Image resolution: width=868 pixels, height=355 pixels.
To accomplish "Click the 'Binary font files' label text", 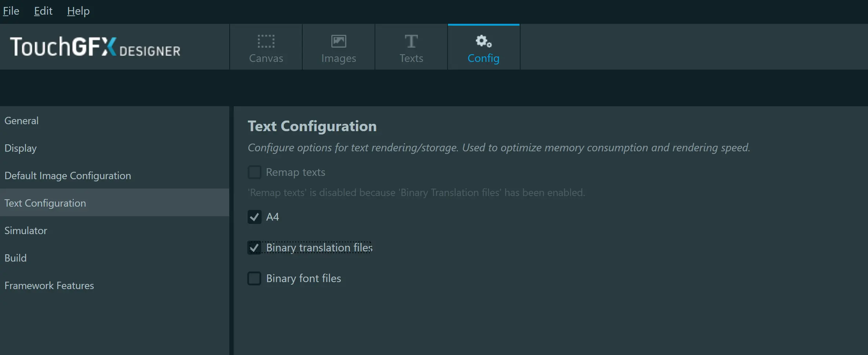I will (304, 278).
